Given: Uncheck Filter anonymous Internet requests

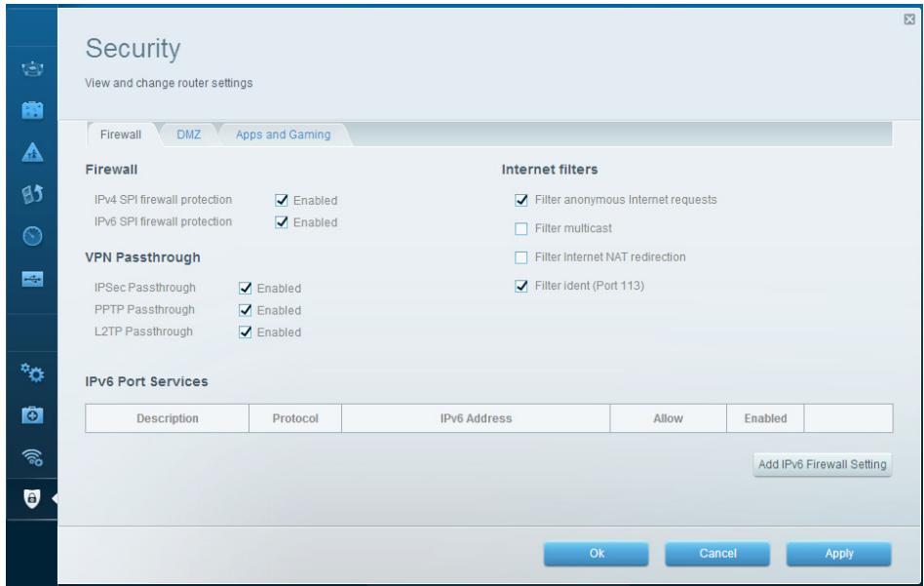Looking at the screenshot, I should coord(520,201).
